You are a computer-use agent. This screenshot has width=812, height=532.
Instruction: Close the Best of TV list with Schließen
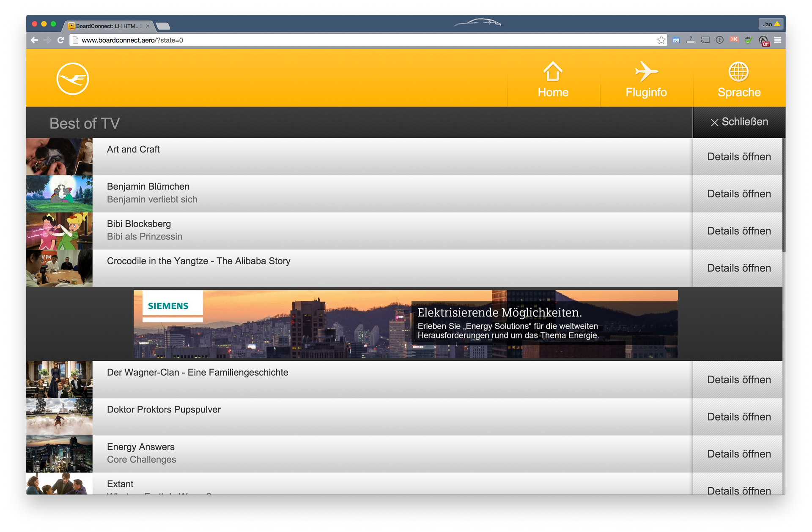pos(739,122)
